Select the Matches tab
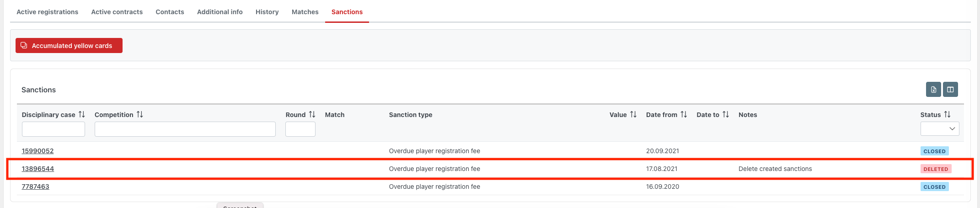 point(305,12)
